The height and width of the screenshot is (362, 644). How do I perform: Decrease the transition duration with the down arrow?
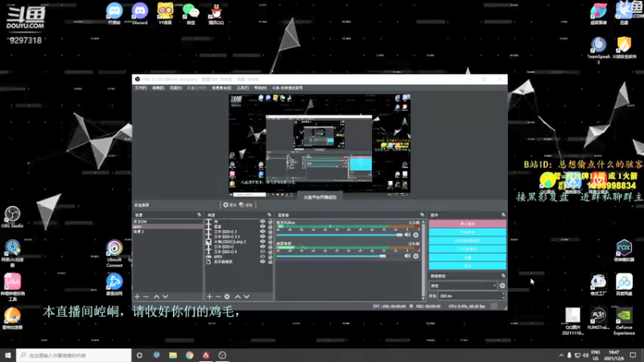tap(504, 298)
